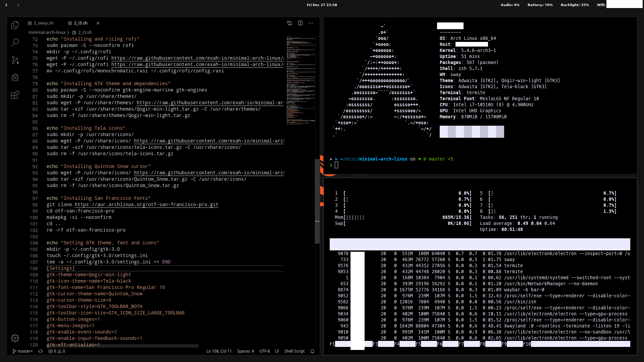Split the editor with the Split Editor icon
Viewport: 644px width, 362px height.
coord(301,23)
